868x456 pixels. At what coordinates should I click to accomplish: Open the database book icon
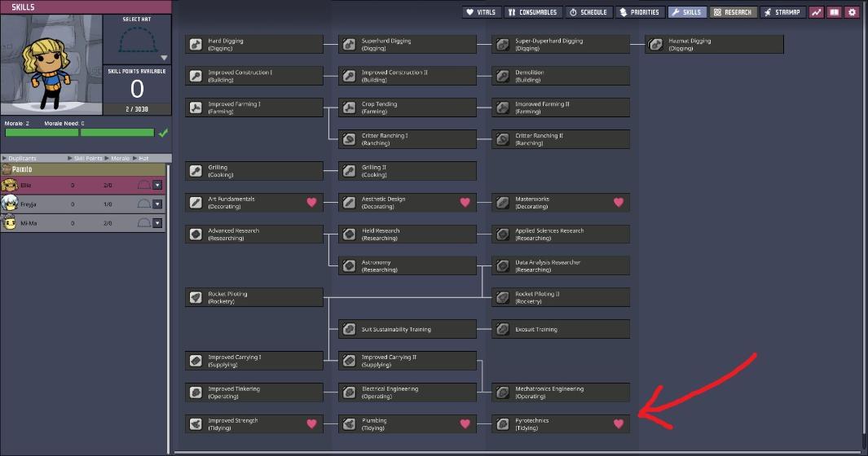(835, 12)
